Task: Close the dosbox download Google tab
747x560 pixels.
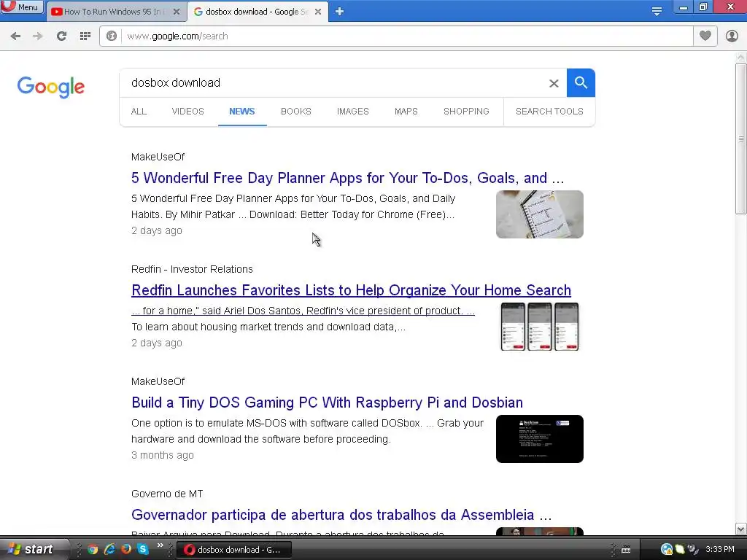Action: pos(318,12)
